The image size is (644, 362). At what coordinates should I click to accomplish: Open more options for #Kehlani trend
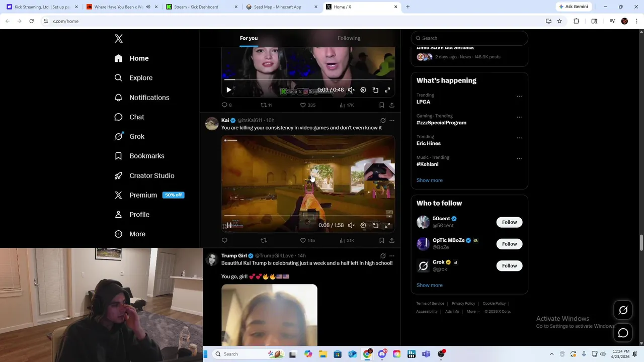coord(519,158)
